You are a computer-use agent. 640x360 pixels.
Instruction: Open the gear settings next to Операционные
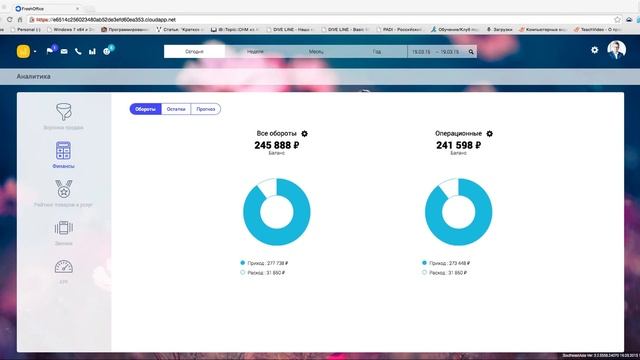(489, 133)
